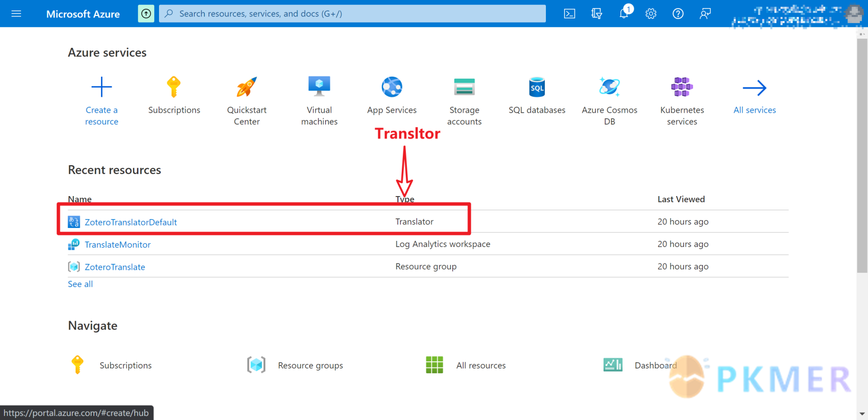Open the Subscriptions key icon under Navigate
Screen dimensions: 868x420
tap(78, 365)
